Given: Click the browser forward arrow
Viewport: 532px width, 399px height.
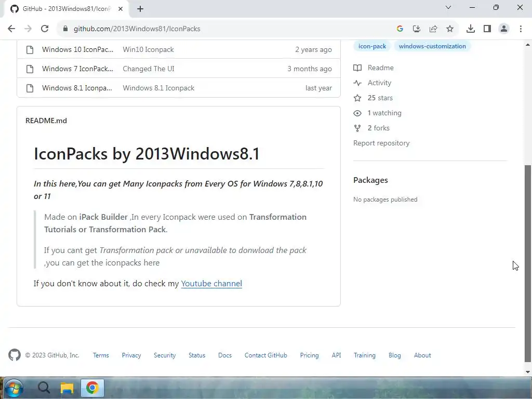Looking at the screenshot, I should pyautogui.click(x=28, y=29).
